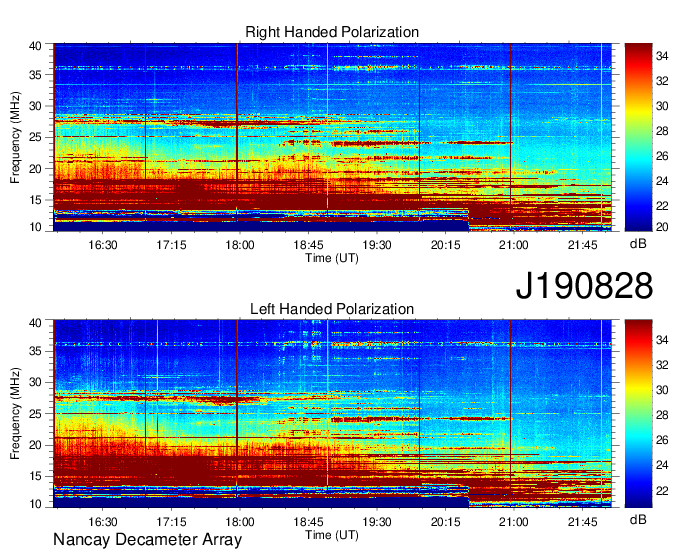Click the "40" frequency tick of Right Handed plot
Screen dimensions: 680x552
click(x=35, y=46)
